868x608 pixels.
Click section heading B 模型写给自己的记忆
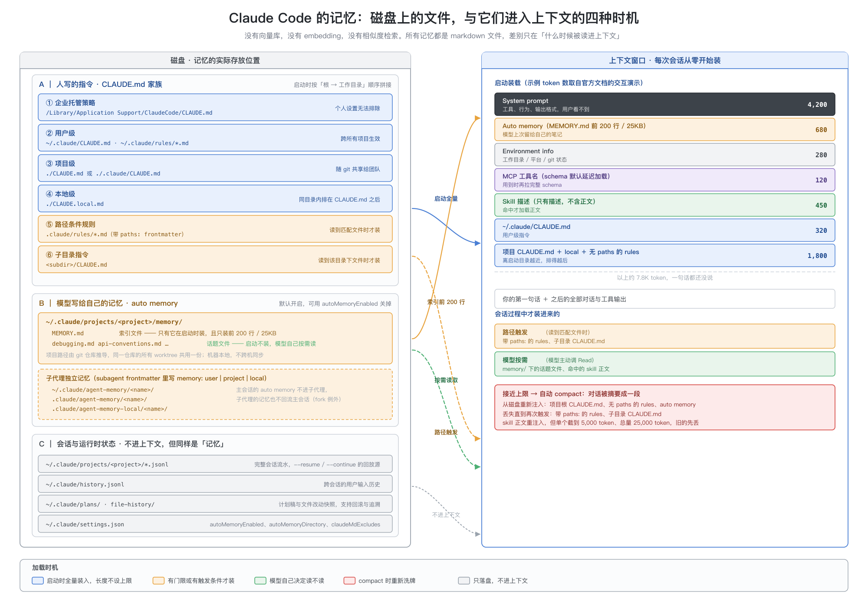coord(108,303)
